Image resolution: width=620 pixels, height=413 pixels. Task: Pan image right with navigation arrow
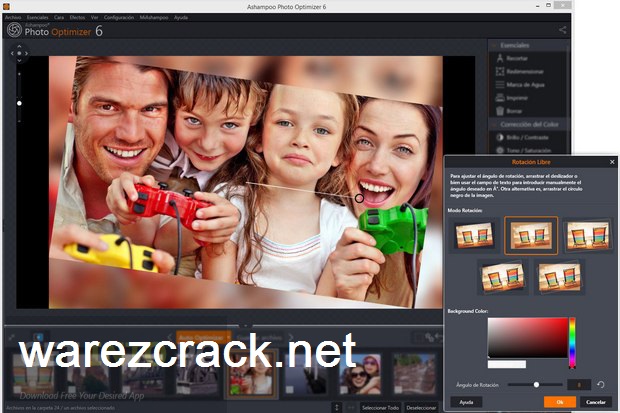26,53
